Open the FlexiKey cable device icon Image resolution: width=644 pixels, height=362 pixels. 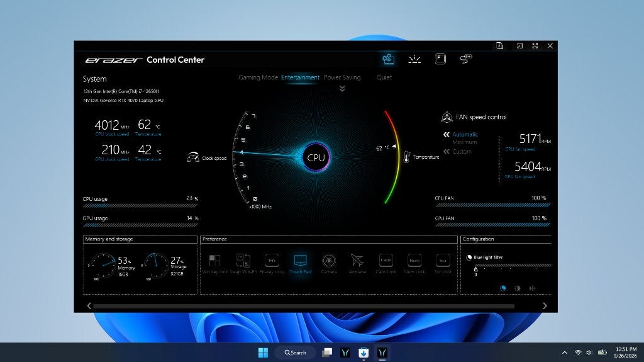[466, 59]
